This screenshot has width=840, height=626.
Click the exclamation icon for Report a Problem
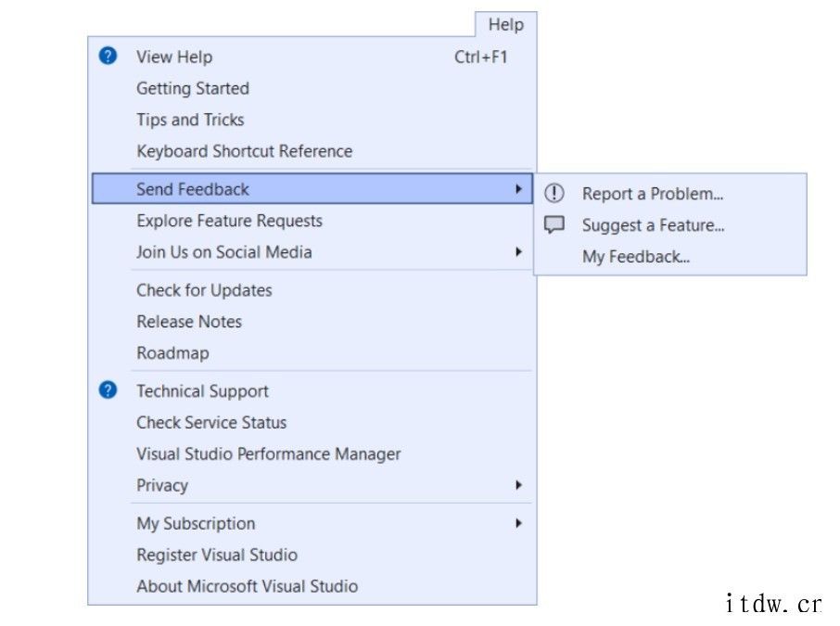pos(554,193)
